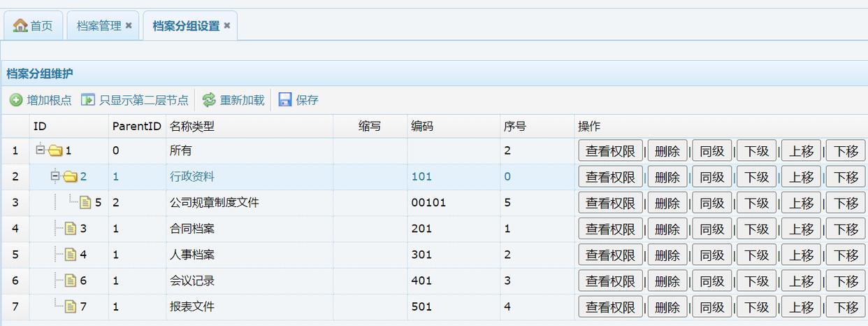Viewport: 868px width, 326px height.
Task: Select the 公司规章制度文件 name cell
Action: tap(215, 203)
